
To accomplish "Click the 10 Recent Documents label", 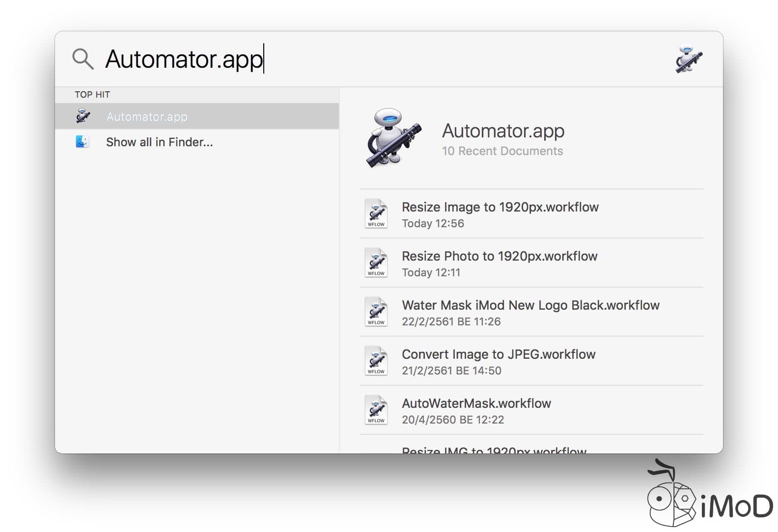I will pos(502,151).
